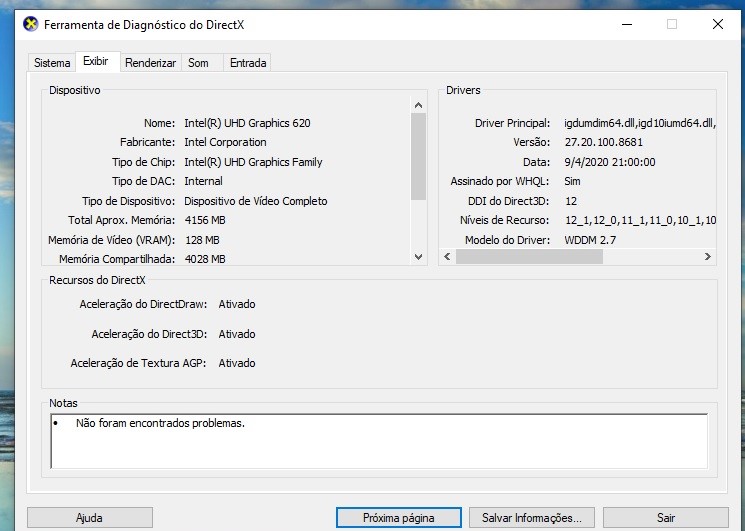Open the Entrada tab
The width and height of the screenshot is (745, 531).
[x=248, y=63]
